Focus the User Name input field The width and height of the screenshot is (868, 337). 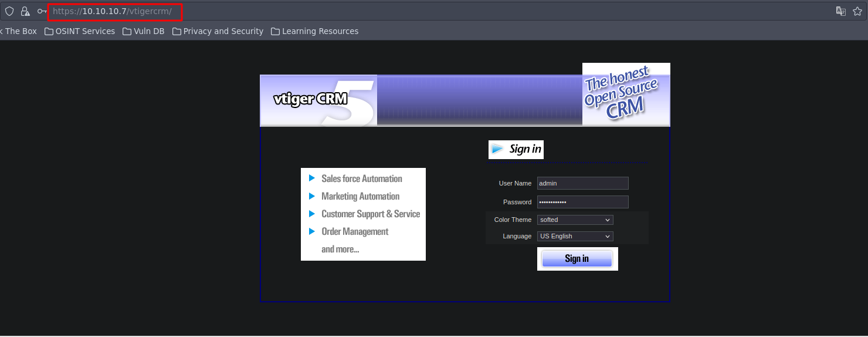[582, 183]
